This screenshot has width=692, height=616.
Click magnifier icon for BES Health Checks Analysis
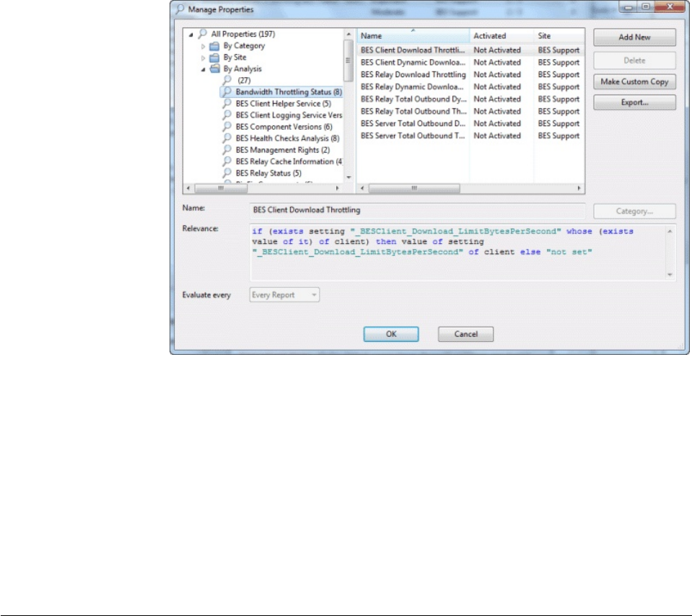pos(227,138)
